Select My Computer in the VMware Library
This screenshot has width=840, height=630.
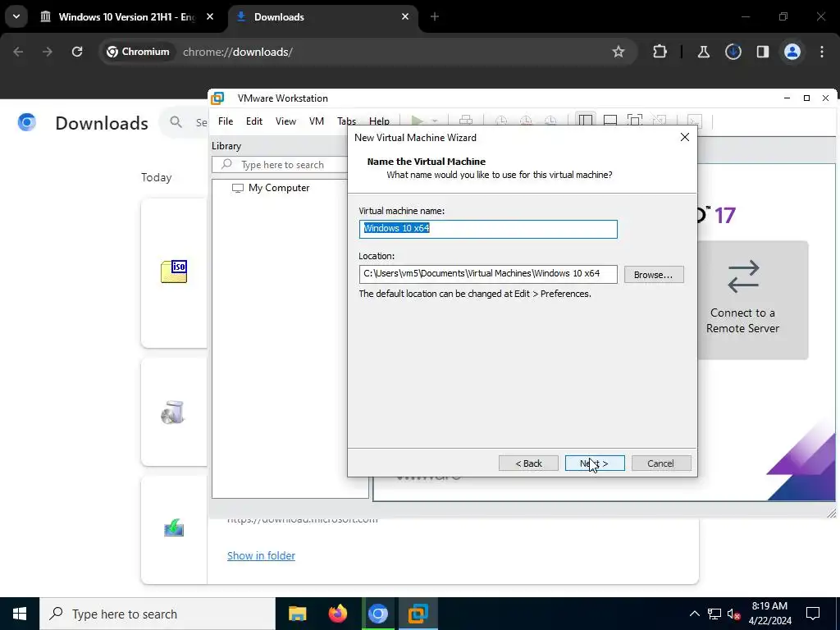[271, 188]
